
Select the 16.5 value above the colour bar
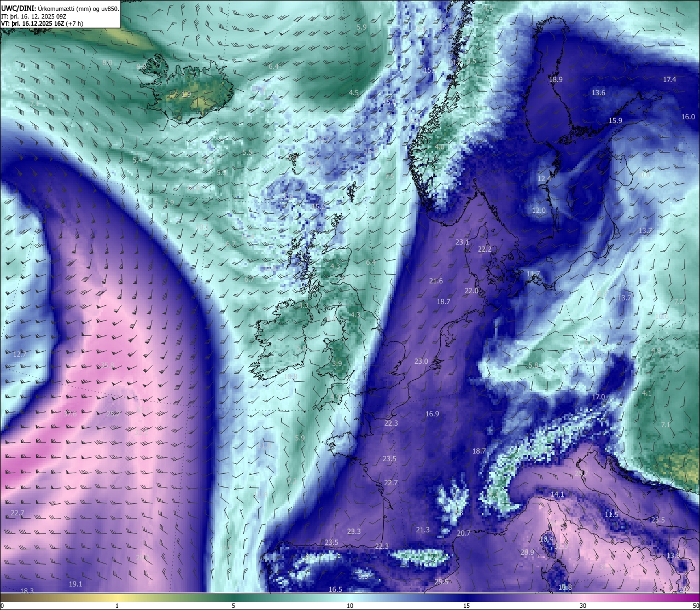point(335,589)
